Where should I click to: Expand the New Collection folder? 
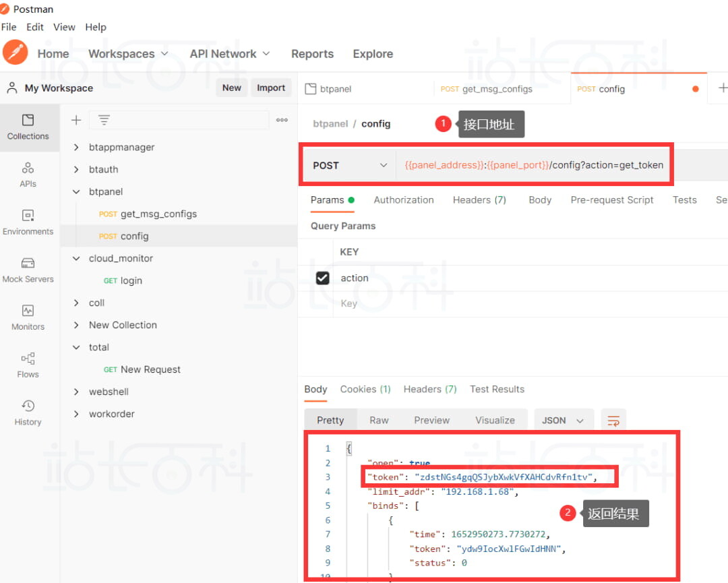(76, 325)
